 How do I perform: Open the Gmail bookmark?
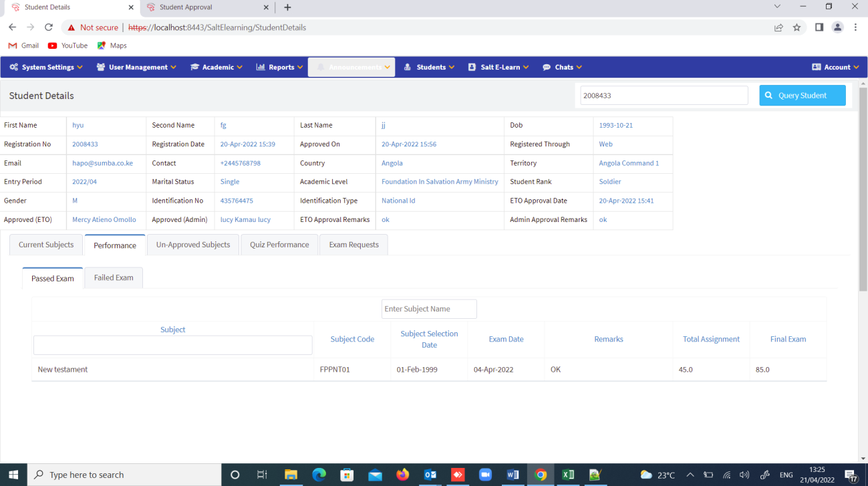tap(23, 45)
